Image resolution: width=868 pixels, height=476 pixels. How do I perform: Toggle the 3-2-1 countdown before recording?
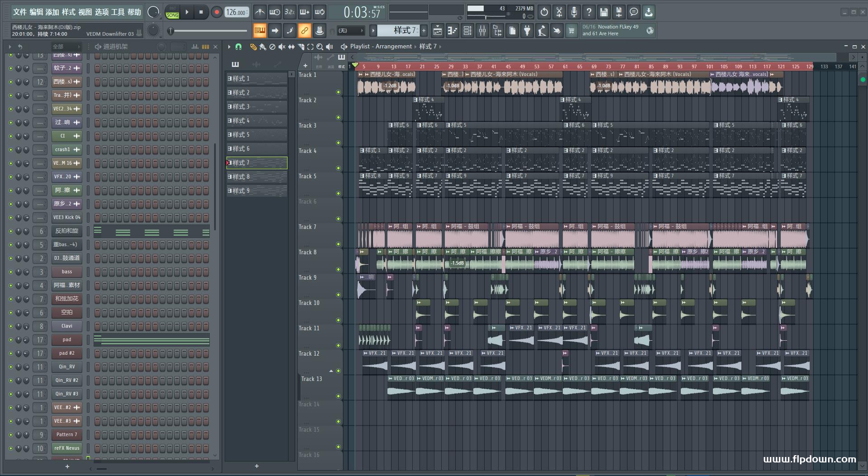[289, 12]
